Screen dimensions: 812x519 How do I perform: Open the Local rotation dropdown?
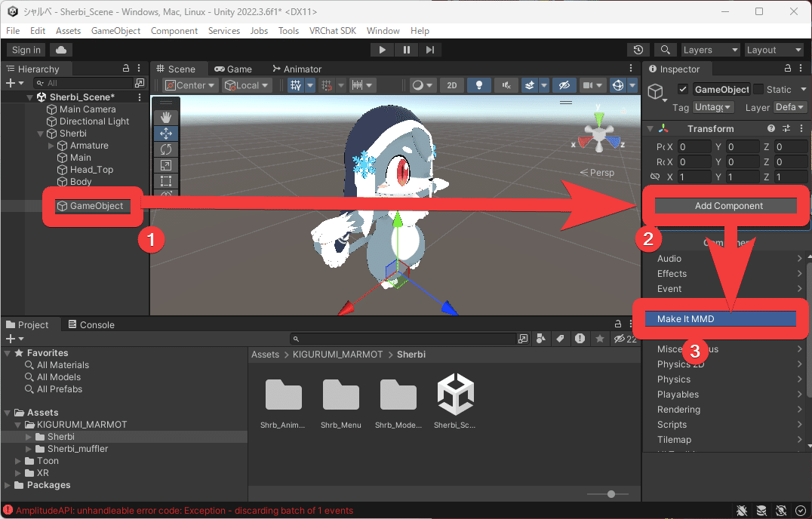[x=247, y=85]
